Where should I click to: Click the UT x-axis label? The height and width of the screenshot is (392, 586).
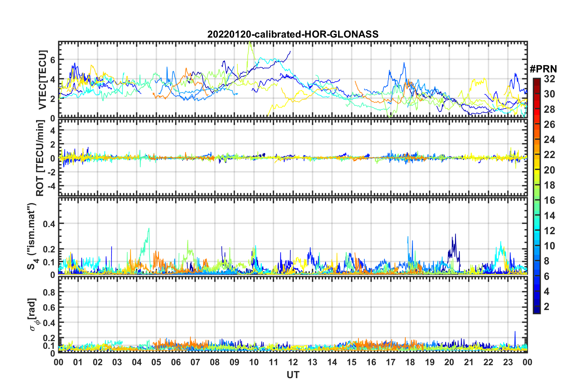coord(293,375)
